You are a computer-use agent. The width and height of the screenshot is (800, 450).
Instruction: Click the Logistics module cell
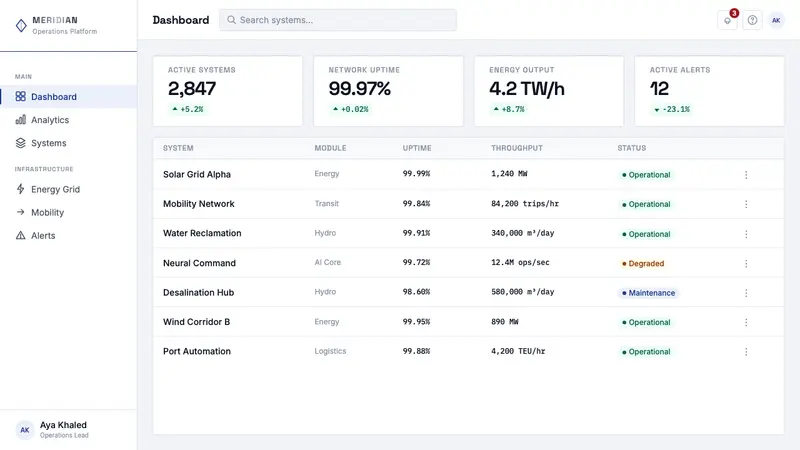[x=330, y=351]
